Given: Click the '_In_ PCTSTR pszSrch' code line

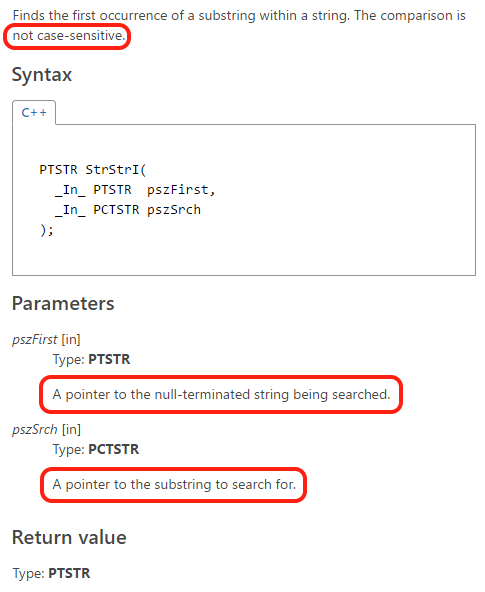Looking at the screenshot, I should 128,210.
